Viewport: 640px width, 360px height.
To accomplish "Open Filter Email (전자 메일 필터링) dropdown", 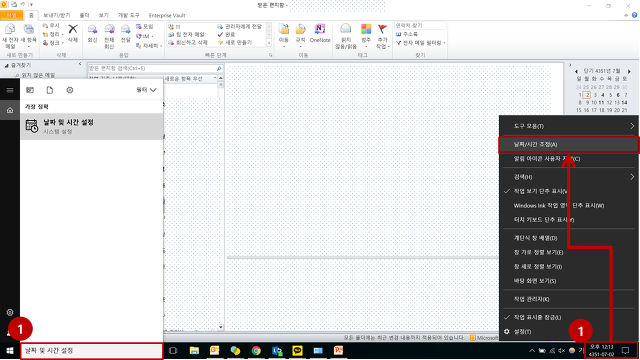I will (420, 42).
